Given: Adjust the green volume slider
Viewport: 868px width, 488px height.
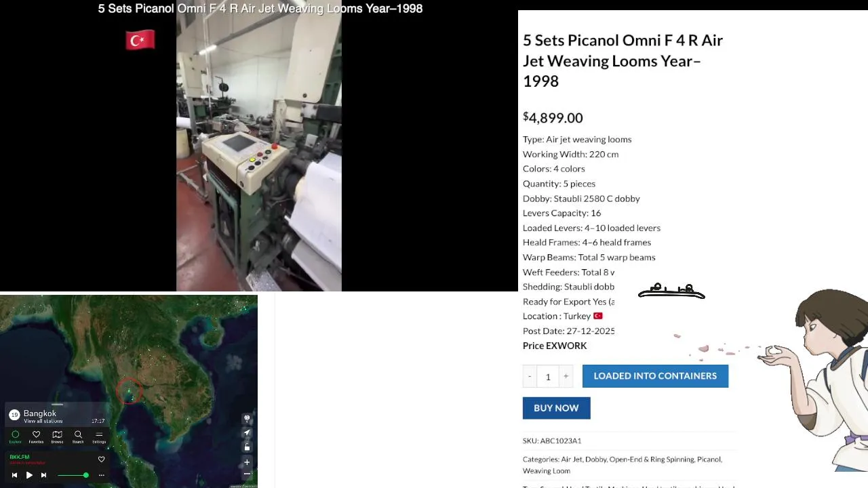Looking at the screenshot, I should pos(73,475).
